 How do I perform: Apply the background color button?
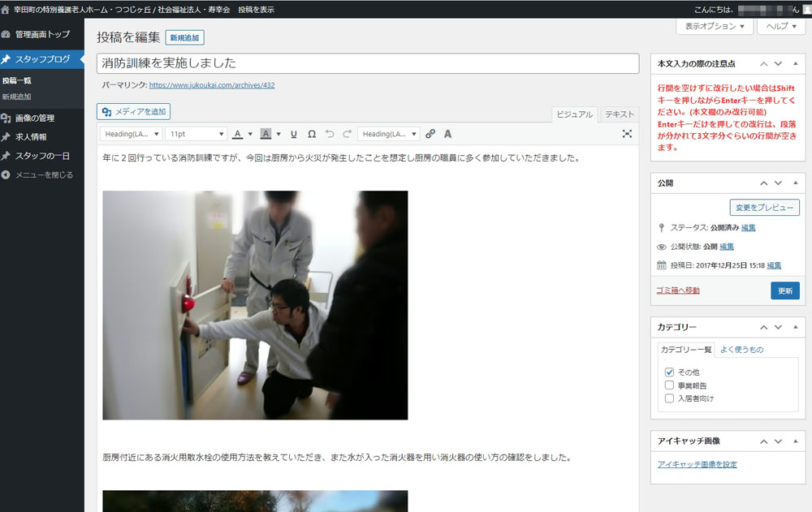266,134
